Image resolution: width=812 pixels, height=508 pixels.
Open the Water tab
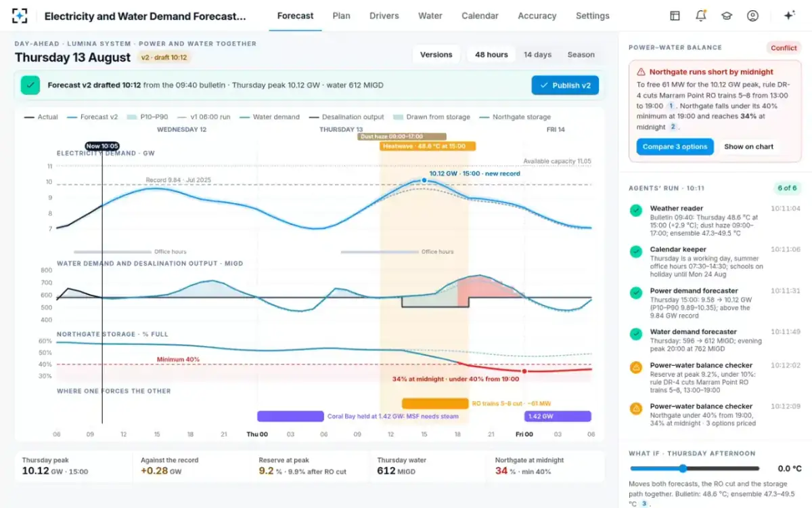(430, 16)
